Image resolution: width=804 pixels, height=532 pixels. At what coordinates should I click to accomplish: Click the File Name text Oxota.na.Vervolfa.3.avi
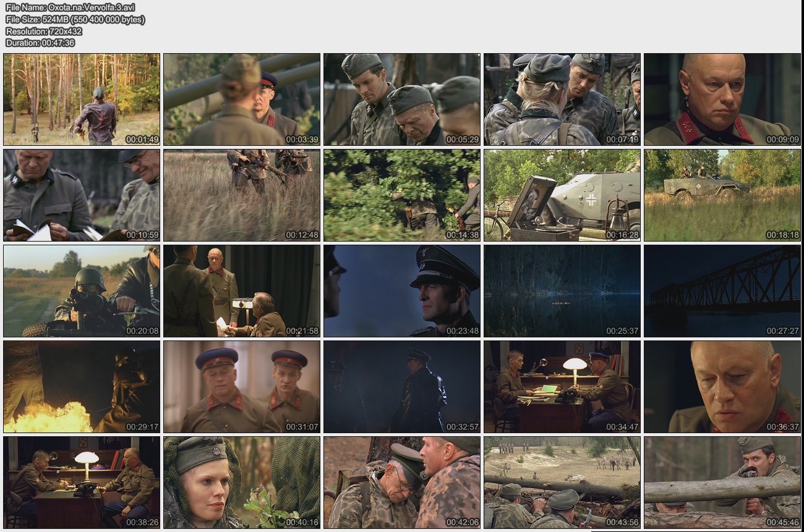pyautogui.click(x=70, y=7)
